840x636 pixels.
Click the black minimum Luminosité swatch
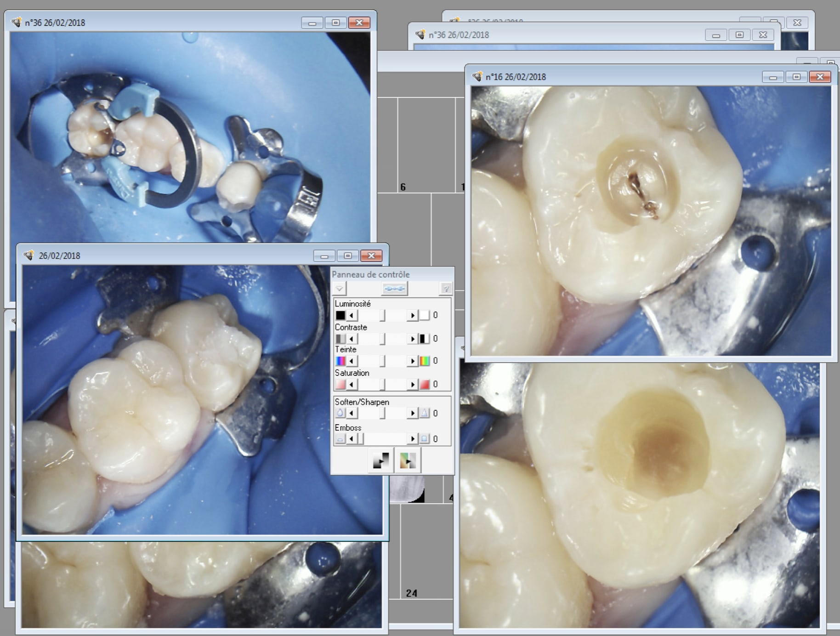click(x=340, y=315)
